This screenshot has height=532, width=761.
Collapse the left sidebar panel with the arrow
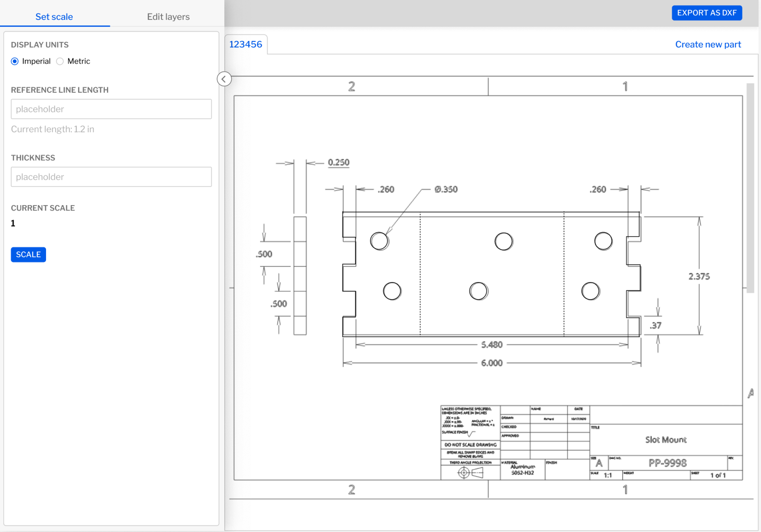tap(224, 79)
